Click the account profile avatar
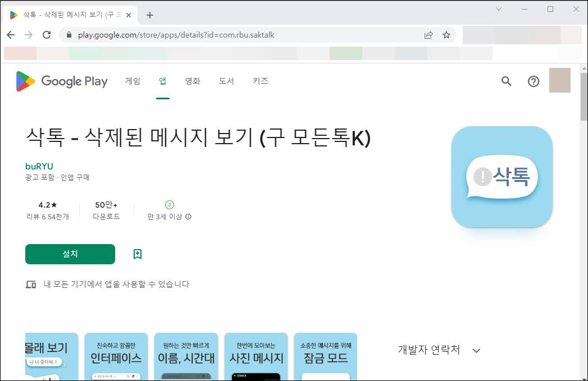Image resolution: width=588 pixels, height=381 pixels. [560, 80]
